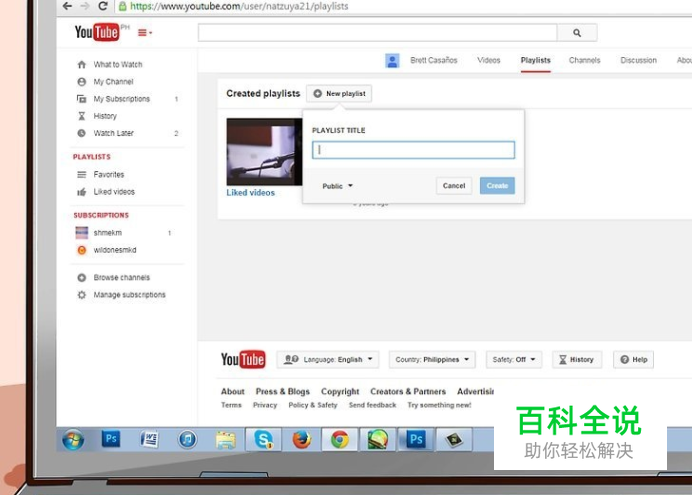Click the Brett Casaños avatar icon

392,60
